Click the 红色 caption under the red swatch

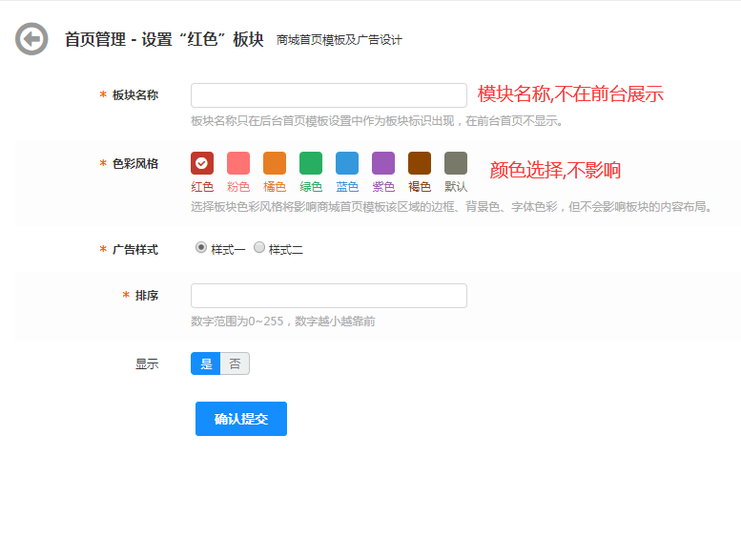click(x=202, y=187)
